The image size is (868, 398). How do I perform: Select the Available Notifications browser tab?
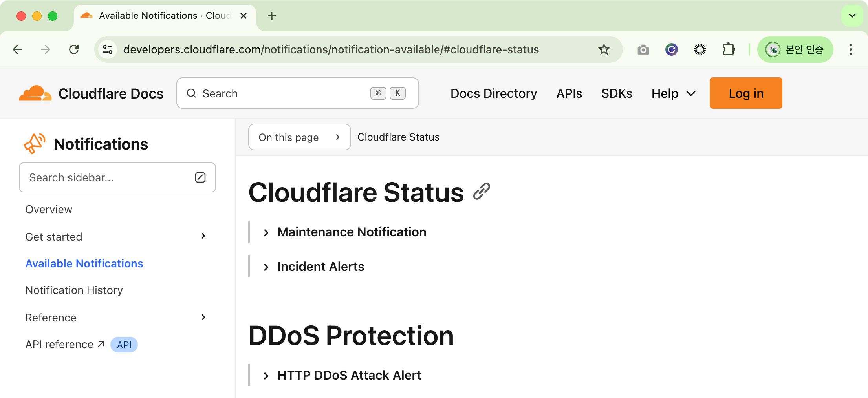click(x=164, y=16)
